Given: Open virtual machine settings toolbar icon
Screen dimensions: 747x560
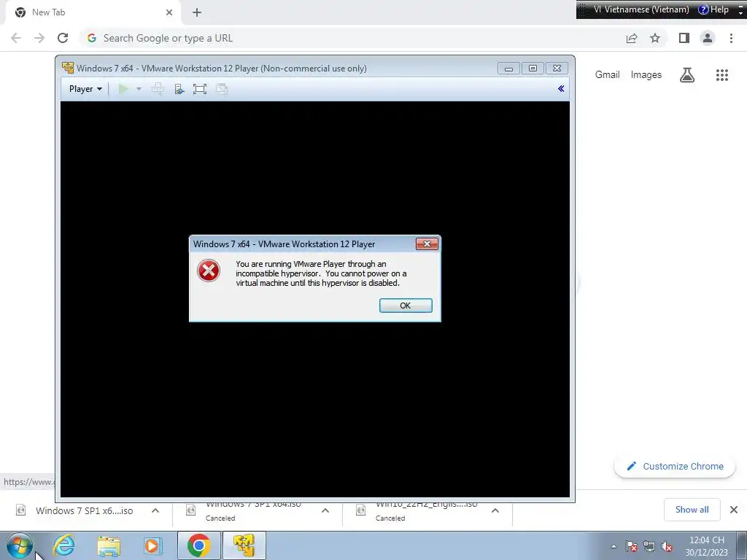Looking at the screenshot, I should tap(179, 88).
